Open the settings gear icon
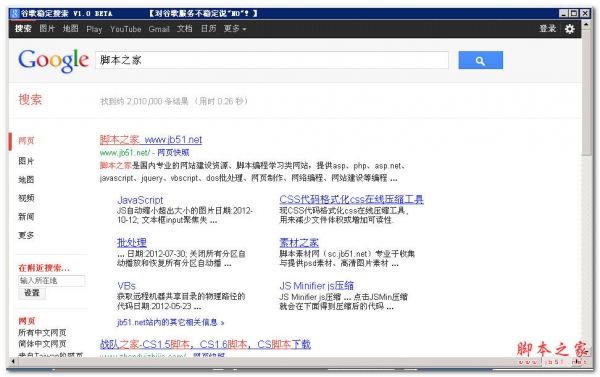The height and width of the screenshot is (377, 600). pyautogui.click(x=569, y=29)
